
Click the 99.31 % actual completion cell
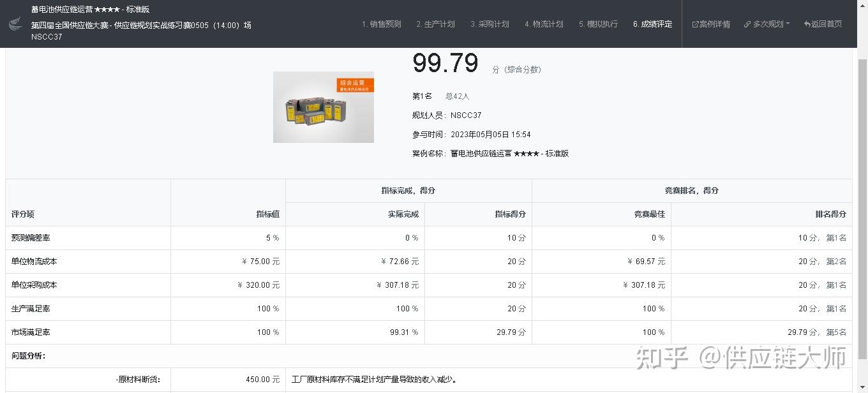[404, 332]
